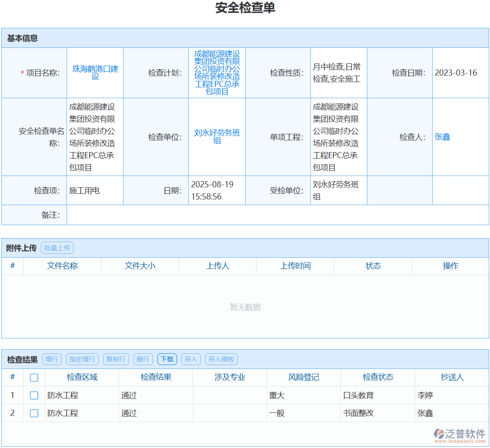Click the 下载 button in 检查结果 toolbar
The height and width of the screenshot is (448, 490).
(167, 359)
